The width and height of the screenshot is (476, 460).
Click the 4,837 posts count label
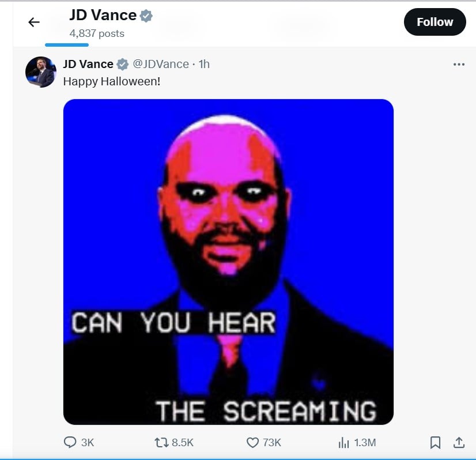coord(97,33)
